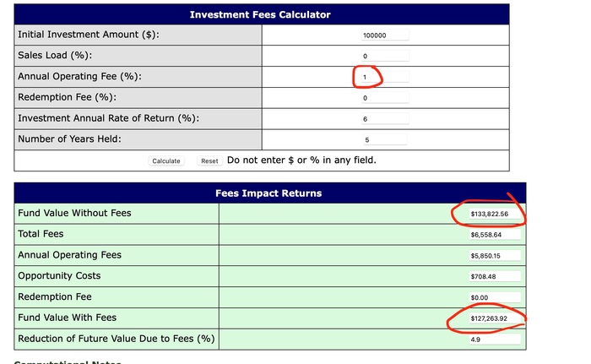The image size is (591, 364).
Task: Click the Investment Fees Calculator header
Action: tap(260, 14)
